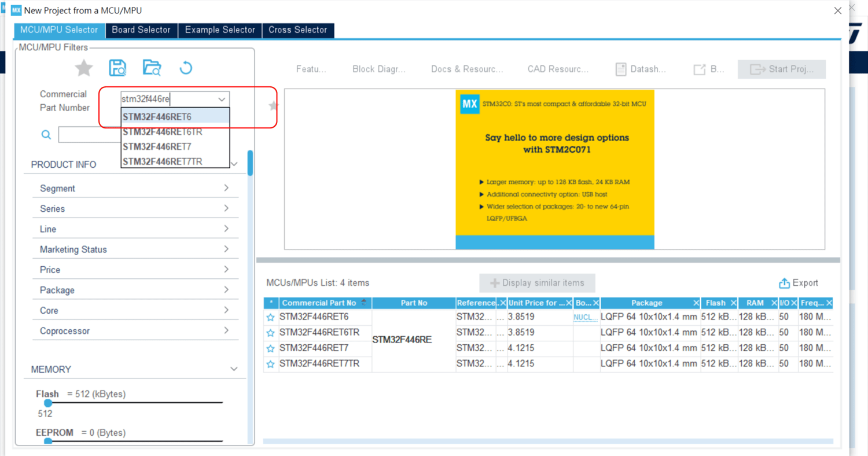The image size is (868, 456).
Task: Open CAD Resourc... button
Action: coord(558,69)
